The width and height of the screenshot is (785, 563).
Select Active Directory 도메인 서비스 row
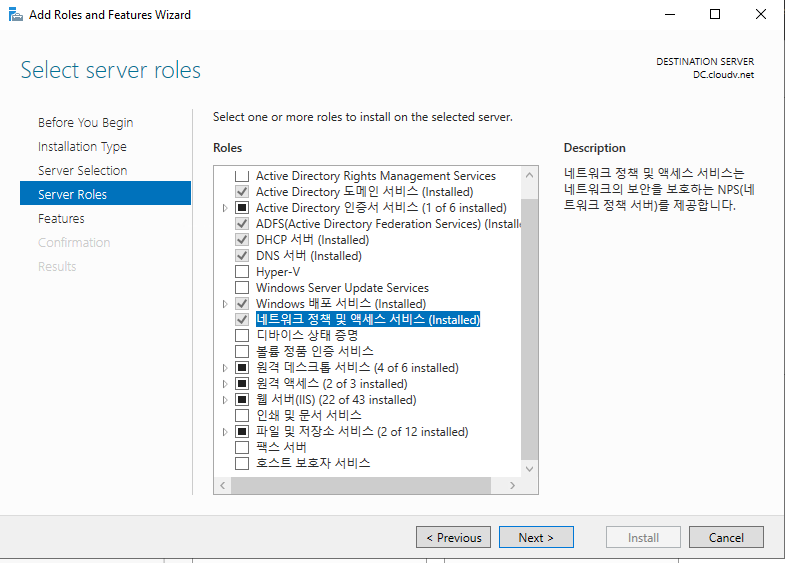(364, 192)
